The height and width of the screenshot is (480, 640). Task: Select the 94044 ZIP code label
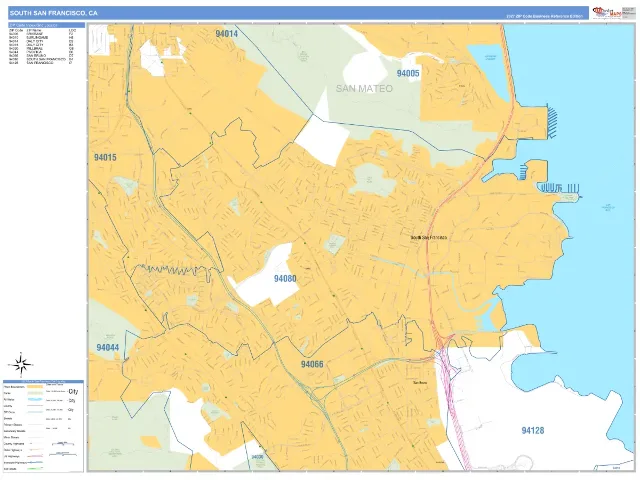(x=107, y=348)
